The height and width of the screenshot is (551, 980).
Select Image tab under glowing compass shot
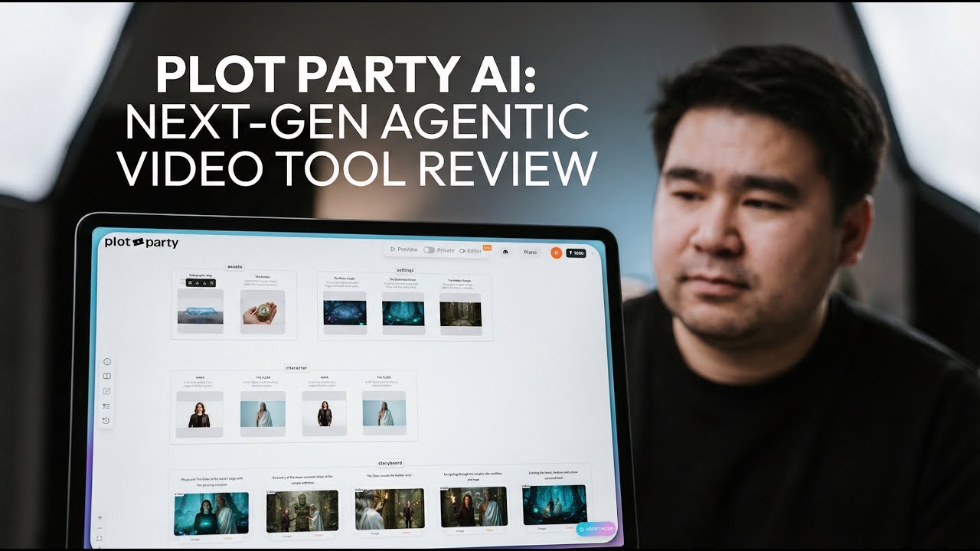(194, 539)
